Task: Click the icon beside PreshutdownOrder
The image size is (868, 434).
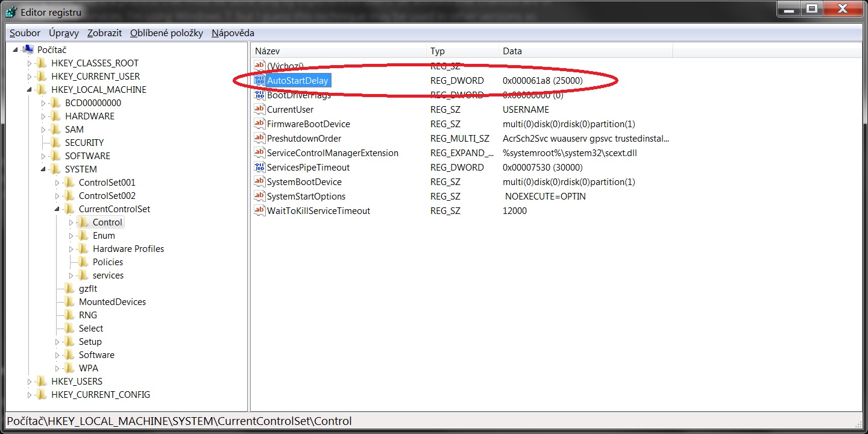Action: pos(260,138)
